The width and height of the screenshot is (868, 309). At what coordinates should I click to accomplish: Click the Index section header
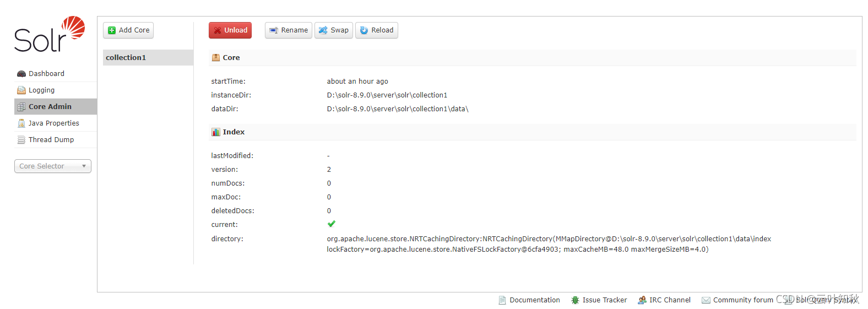pyautogui.click(x=533, y=132)
